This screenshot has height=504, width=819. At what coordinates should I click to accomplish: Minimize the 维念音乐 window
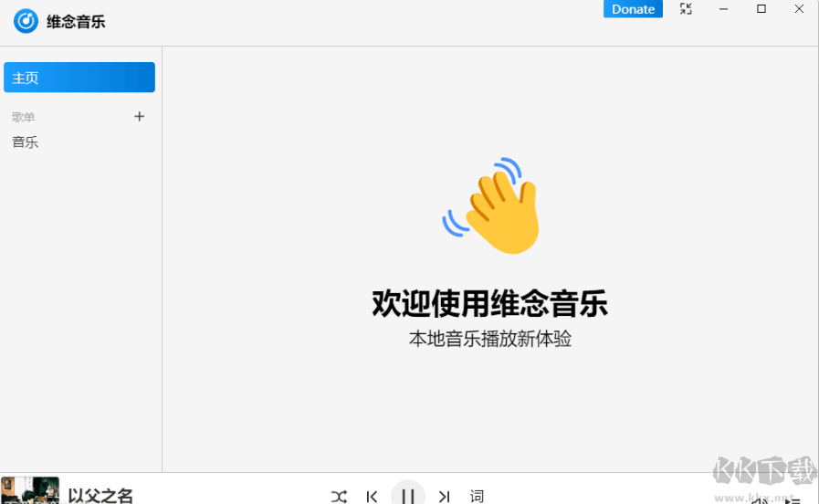pyautogui.click(x=723, y=9)
